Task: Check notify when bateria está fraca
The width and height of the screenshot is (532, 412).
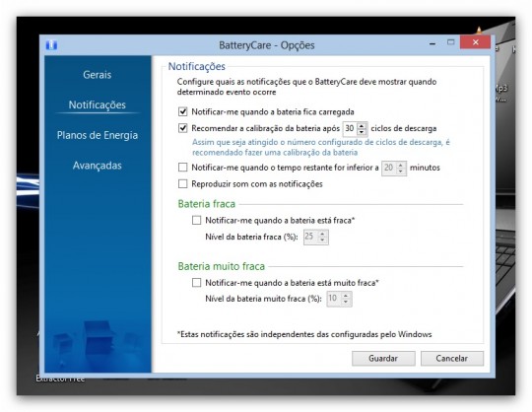Action: click(196, 220)
